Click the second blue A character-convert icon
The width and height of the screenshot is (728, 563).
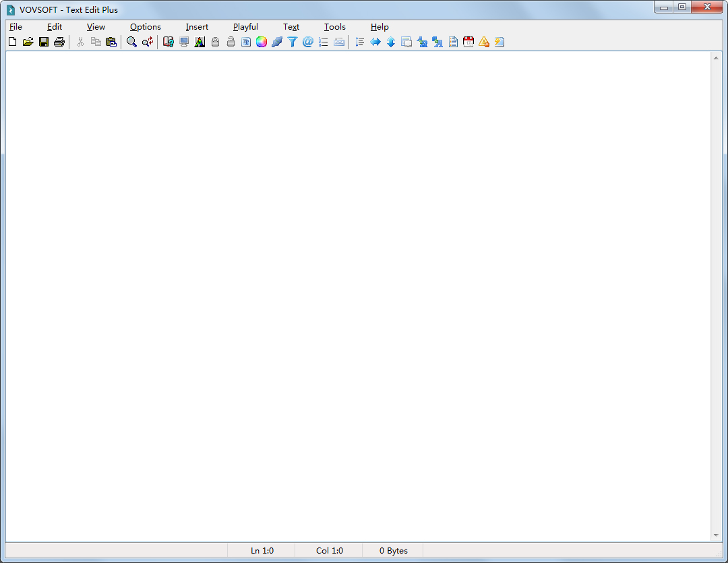point(437,42)
